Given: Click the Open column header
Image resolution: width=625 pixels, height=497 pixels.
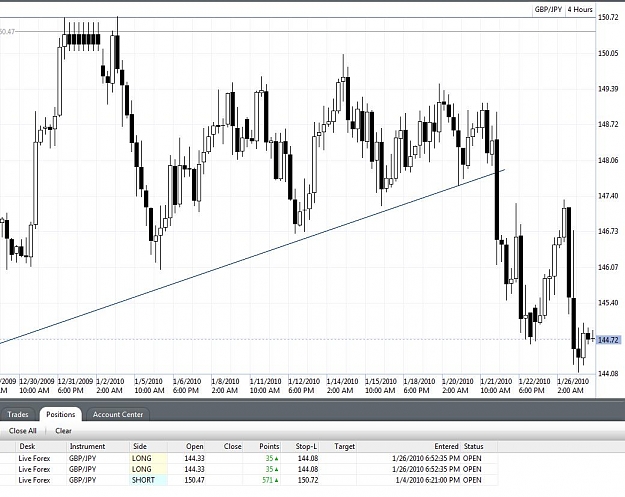Looking at the screenshot, I should click(195, 446).
